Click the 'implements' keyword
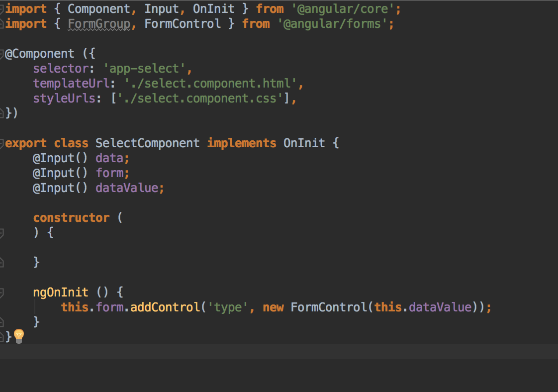The width and height of the screenshot is (558, 392). click(x=242, y=143)
